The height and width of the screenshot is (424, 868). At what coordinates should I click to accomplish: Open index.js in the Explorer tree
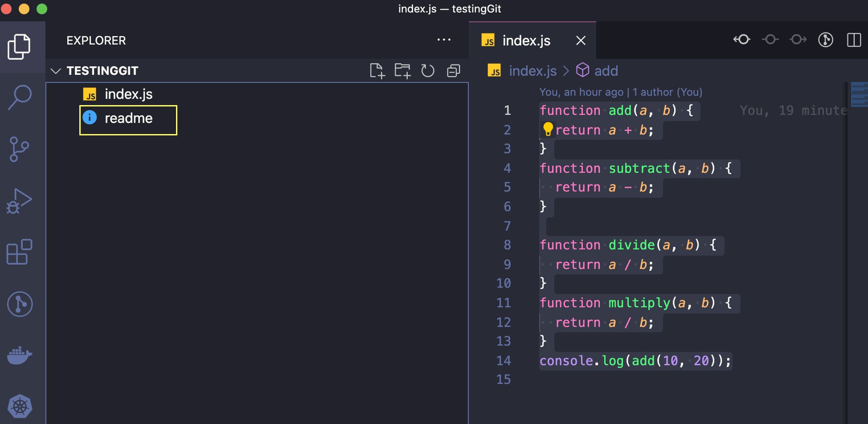(x=128, y=94)
